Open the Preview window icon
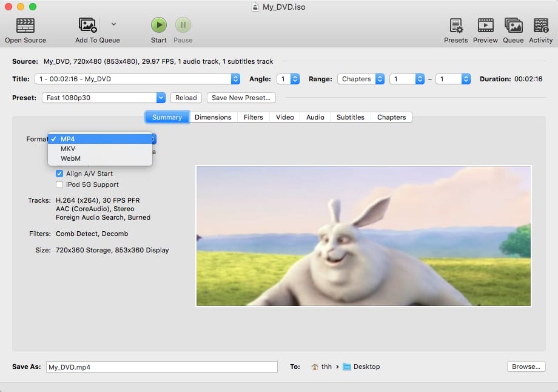Image resolution: width=558 pixels, height=392 pixels. (x=485, y=25)
